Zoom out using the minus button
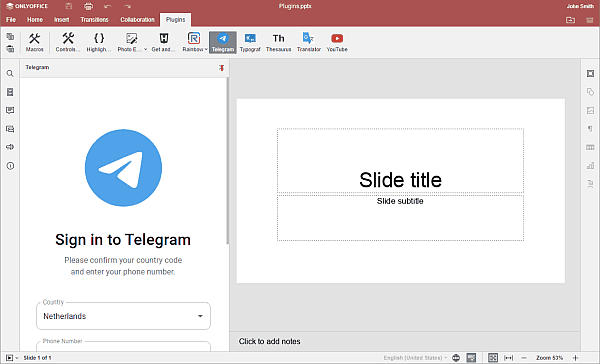Viewport: 600px width, 364px height. pyautogui.click(x=524, y=357)
